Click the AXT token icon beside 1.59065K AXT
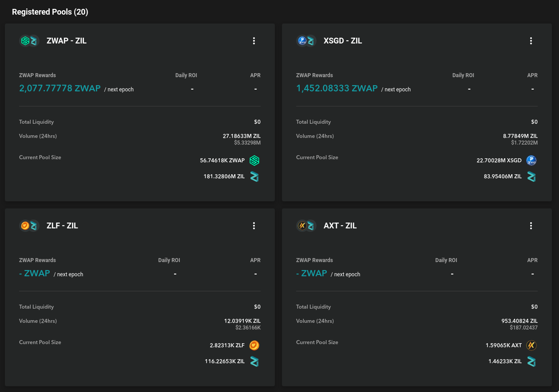The height and width of the screenshot is (392, 559). coord(531,345)
